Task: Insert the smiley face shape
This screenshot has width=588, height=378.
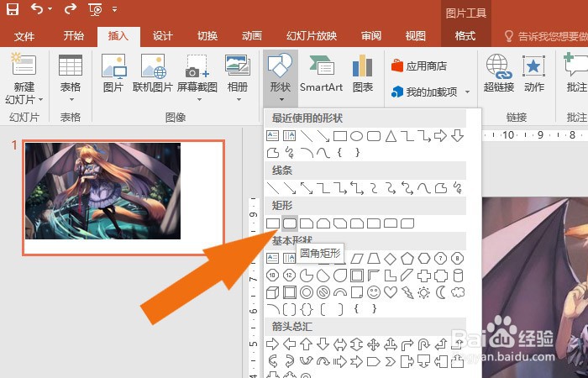Action: (x=374, y=292)
